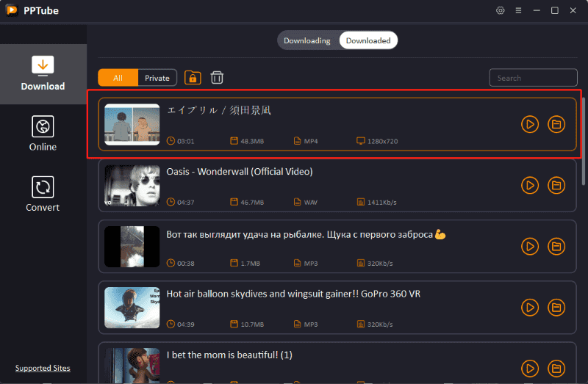This screenshot has width=588, height=384.
Task: Click the 04:39 duration value
Action: click(x=186, y=325)
